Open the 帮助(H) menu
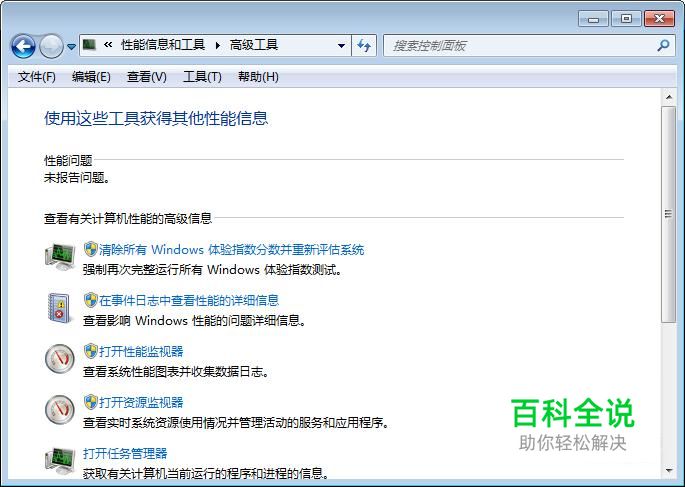This screenshot has height=487, width=685. click(258, 77)
